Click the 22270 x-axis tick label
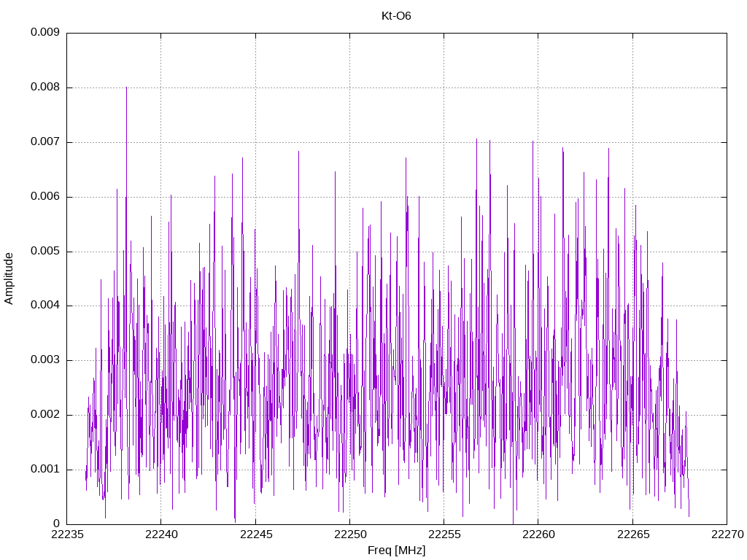The image size is (747, 560). pos(727,534)
